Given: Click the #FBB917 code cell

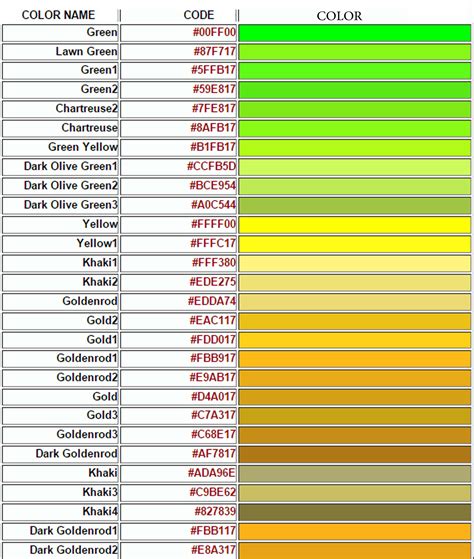Looking at the screenshot, I should (179, 359).
